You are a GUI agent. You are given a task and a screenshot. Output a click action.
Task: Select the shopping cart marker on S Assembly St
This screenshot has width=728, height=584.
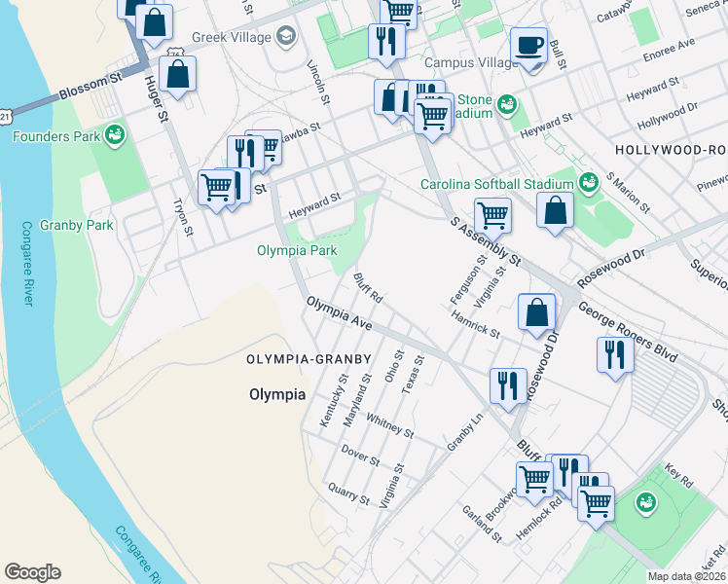pyautogui.click(x=492, y=217)
